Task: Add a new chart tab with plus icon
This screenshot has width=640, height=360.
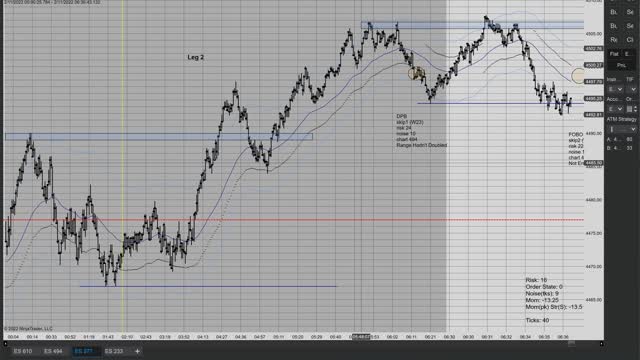Action: coord(137,351)
